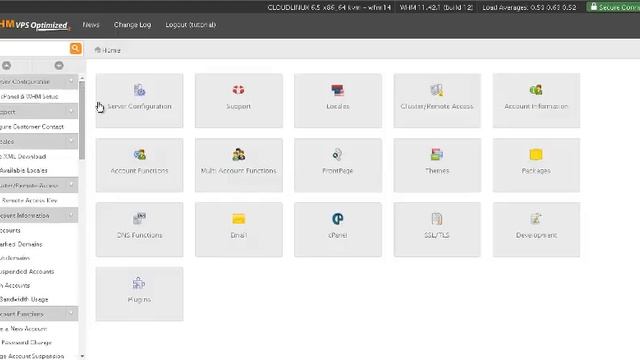Open the Development tile

click(536, 229)
